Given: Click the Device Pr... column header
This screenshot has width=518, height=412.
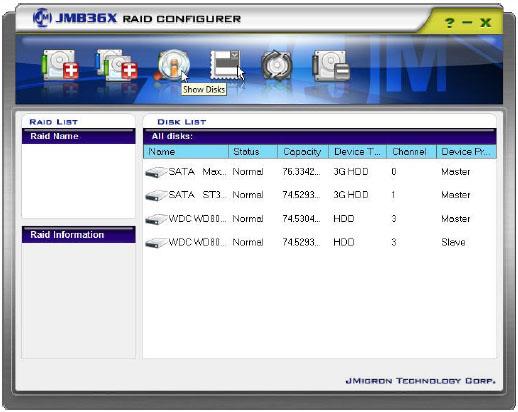Looking at the screenshot, I should [466, 152].
